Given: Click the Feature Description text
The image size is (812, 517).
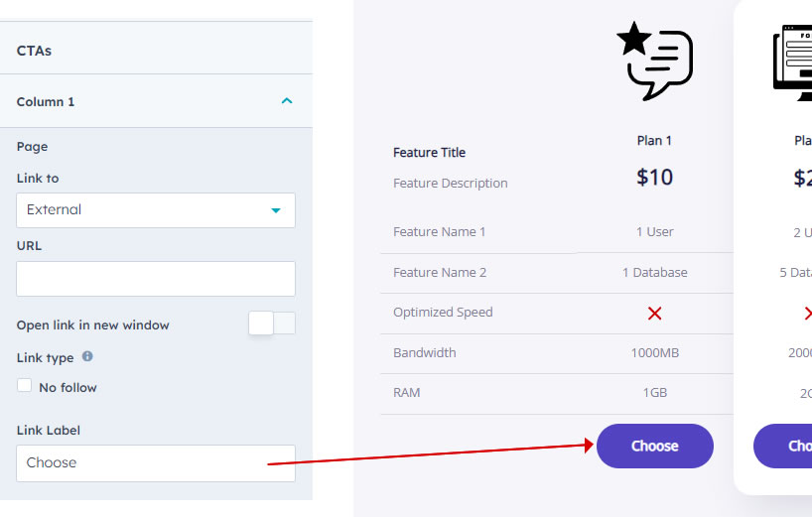Looking at the screenshot, I should (x=450, y=184).
